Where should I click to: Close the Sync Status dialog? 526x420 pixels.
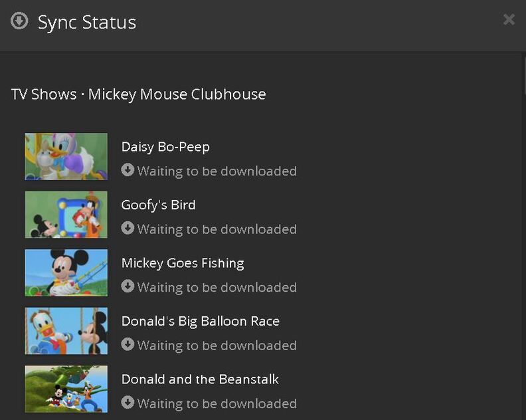[509, 19]
